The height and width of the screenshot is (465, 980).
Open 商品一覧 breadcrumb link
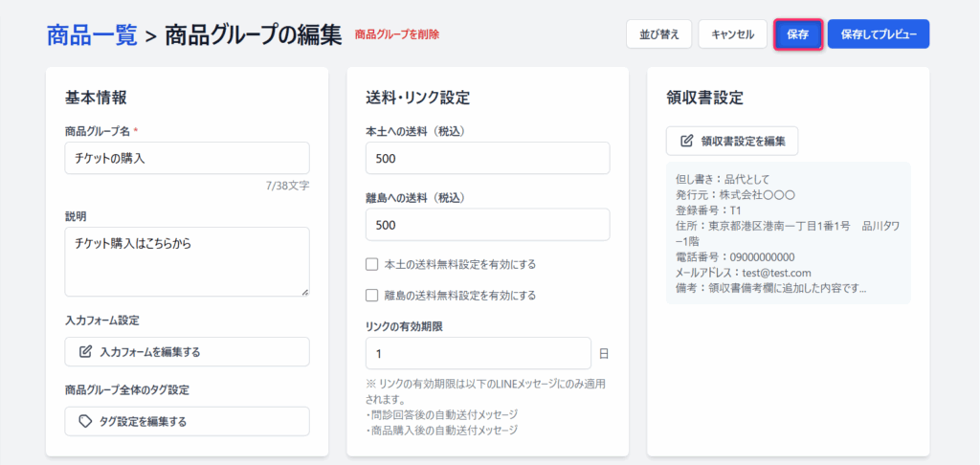point(92,35)
